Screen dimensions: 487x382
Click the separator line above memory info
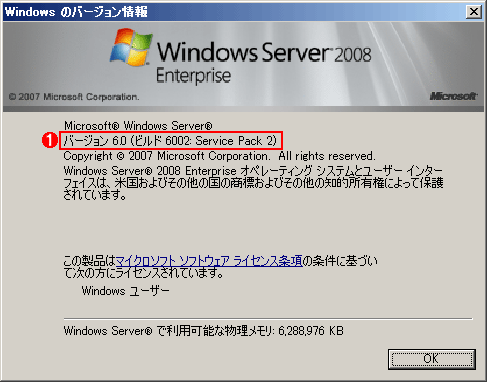click(x=268, y=319)
